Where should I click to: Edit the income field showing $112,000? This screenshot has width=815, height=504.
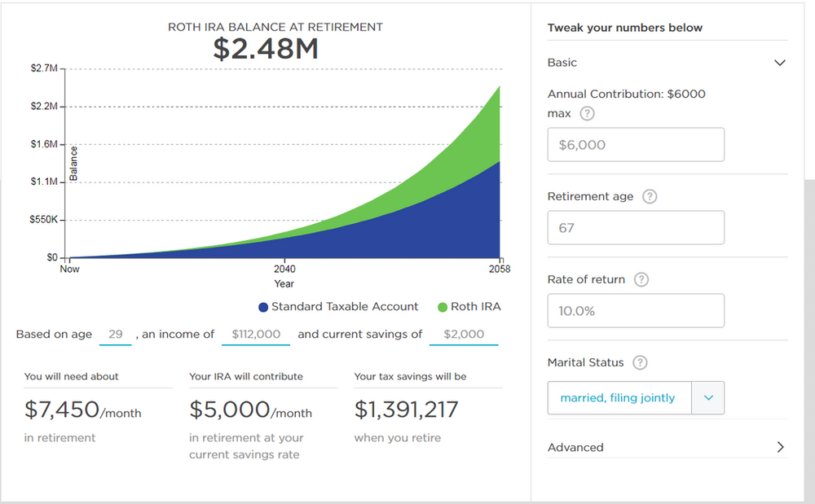[x=256, y=335]
